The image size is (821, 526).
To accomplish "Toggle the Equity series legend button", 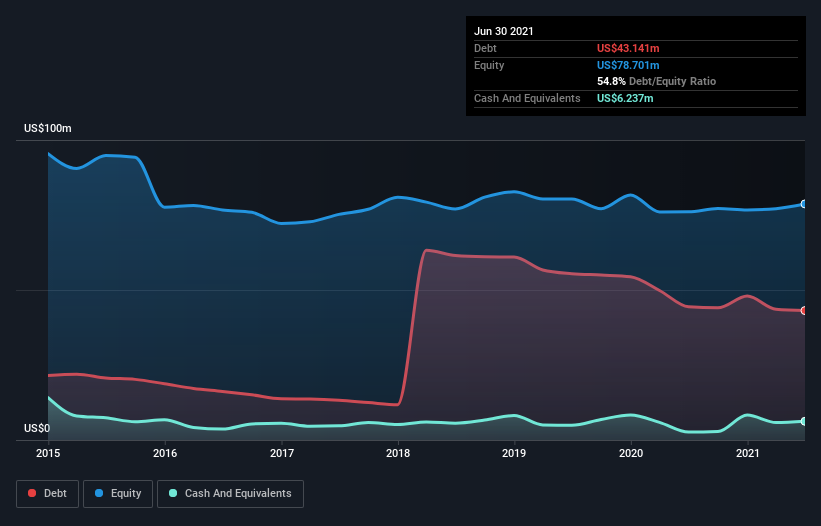I will (x=118, y=494).
